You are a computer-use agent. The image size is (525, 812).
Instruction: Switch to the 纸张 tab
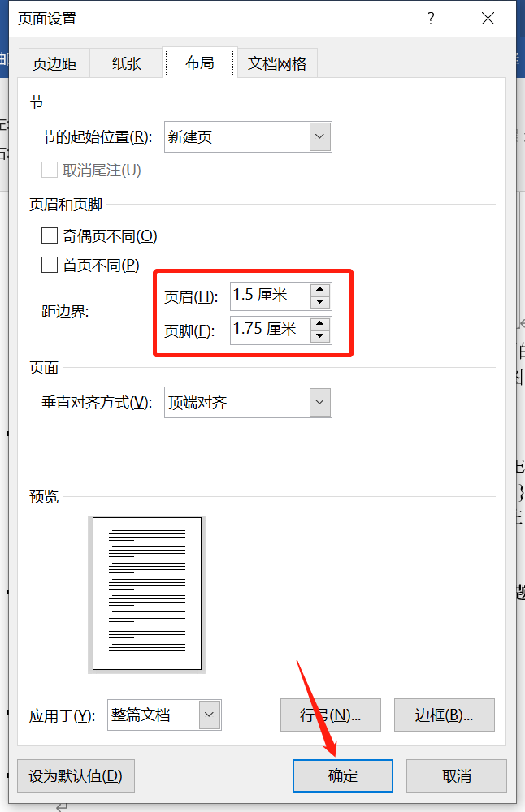click(127, 63)
